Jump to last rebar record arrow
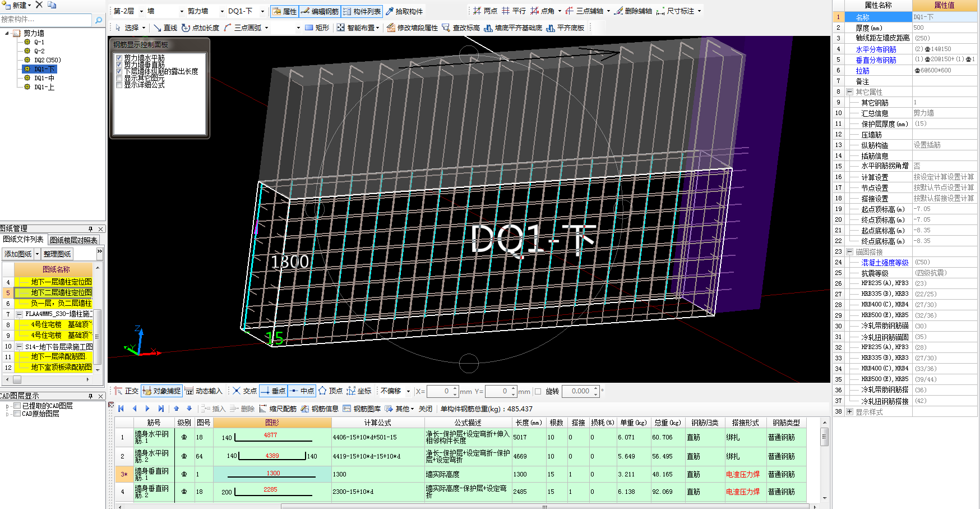Screen dimensions: 980x509 tap(161, 409)
